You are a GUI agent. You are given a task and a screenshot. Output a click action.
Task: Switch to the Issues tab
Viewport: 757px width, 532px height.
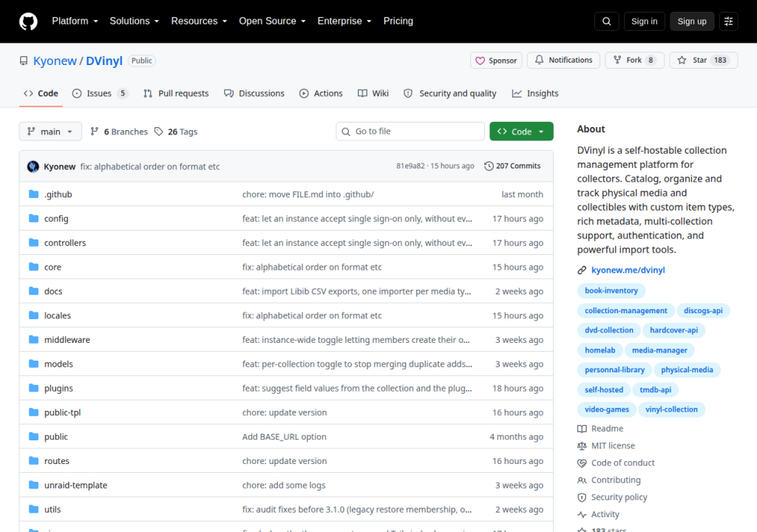click(x=100, y=93)
